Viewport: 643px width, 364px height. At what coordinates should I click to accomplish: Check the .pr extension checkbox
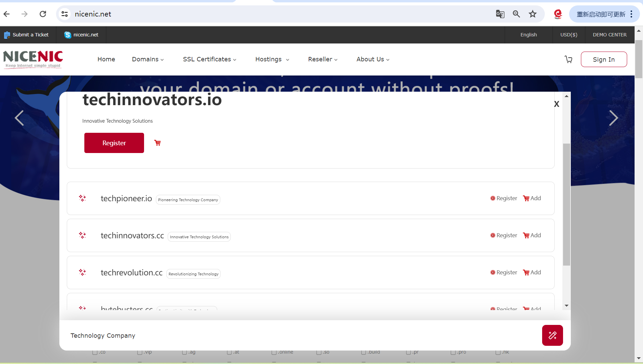[409, 352]
